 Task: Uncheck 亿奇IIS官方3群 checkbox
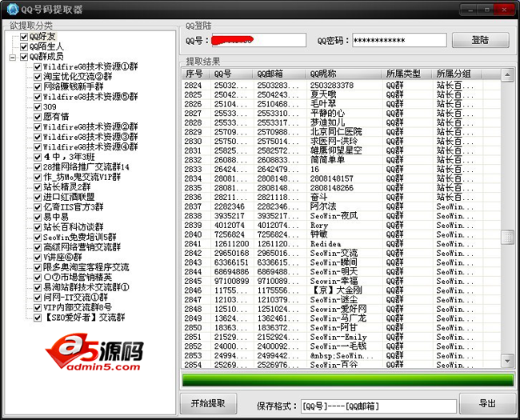click(x=38, y=207)
